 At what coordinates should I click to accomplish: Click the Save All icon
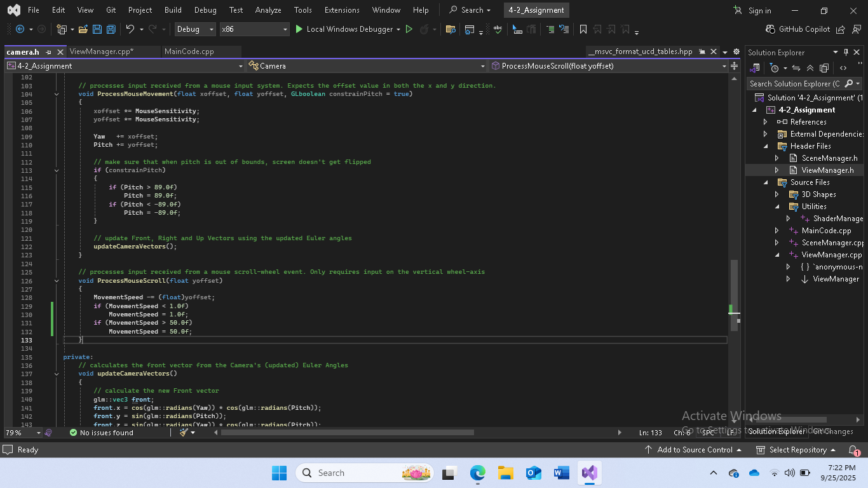pyautogui.click(x=111, y=29)
